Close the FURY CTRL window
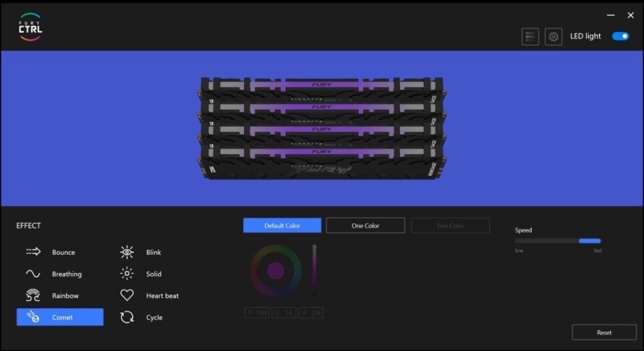This screenshot has width=644, height=351. click(631, 15)
